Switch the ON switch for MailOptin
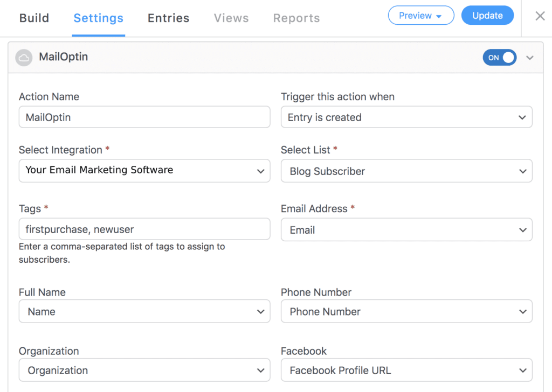The width and height of the screenshot is (552, 392). (499, 58)
